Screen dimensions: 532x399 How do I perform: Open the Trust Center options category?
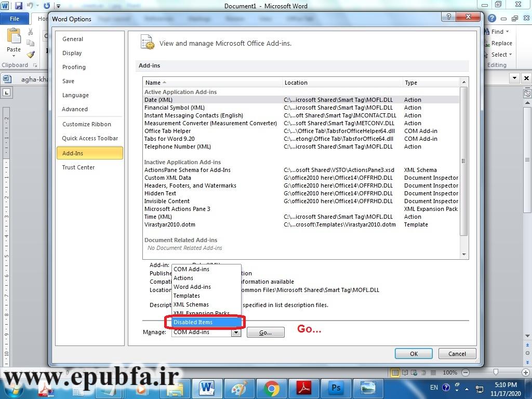78,167
